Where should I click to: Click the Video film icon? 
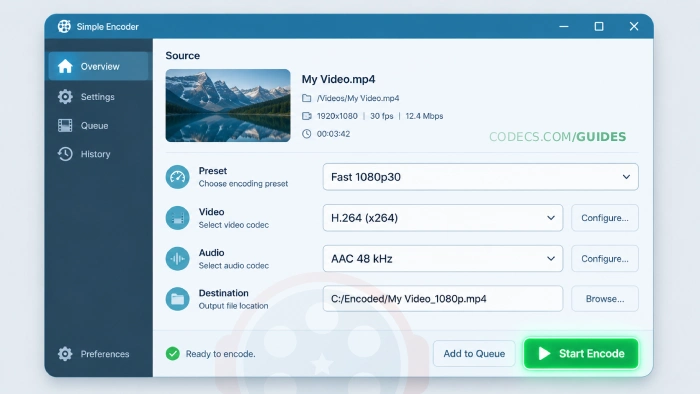178,218
